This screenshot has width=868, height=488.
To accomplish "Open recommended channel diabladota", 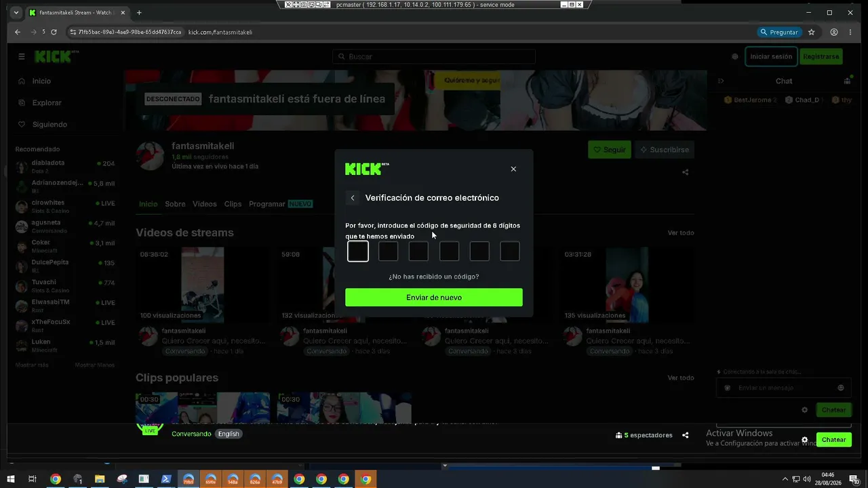I will click(x=65, y=166).
